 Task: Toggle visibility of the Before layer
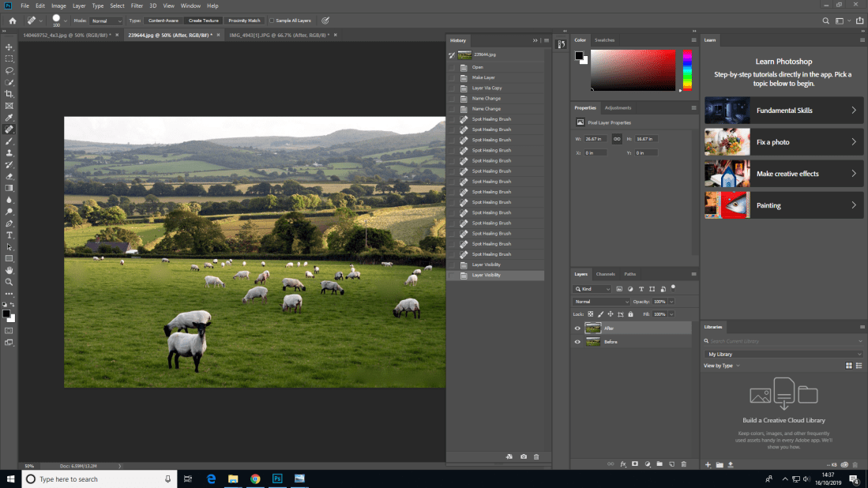[577, 342]
